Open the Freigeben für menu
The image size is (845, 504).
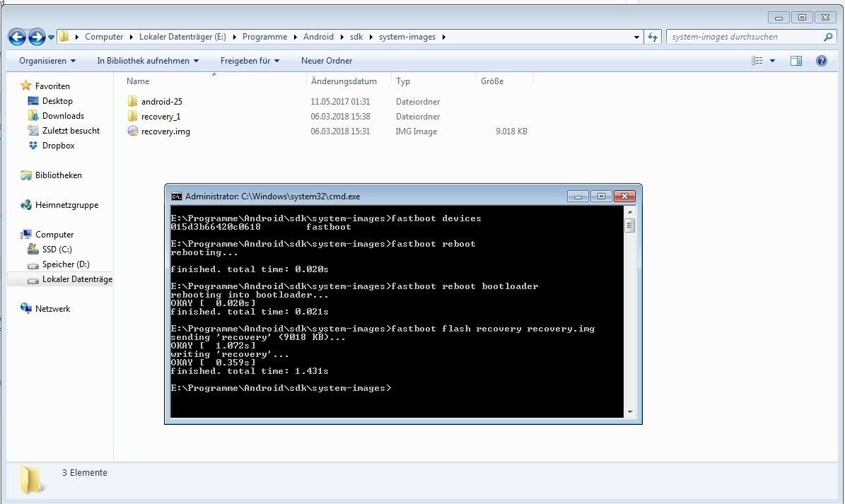pos(250,61)
